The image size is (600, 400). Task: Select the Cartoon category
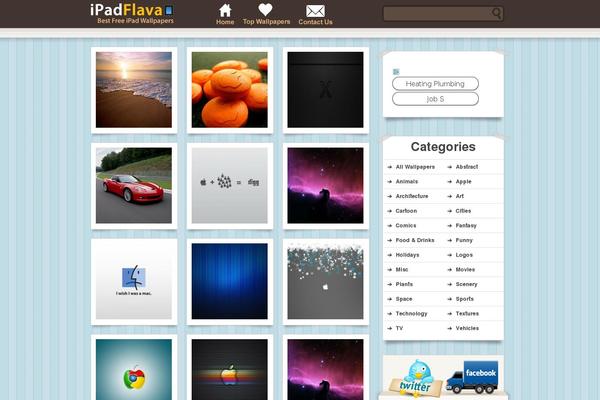coord(406,211)
